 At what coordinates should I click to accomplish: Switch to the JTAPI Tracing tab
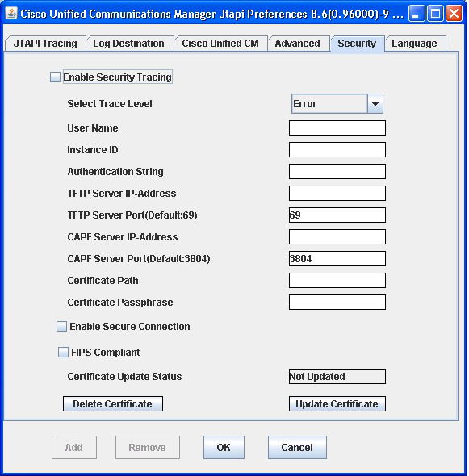45,44
